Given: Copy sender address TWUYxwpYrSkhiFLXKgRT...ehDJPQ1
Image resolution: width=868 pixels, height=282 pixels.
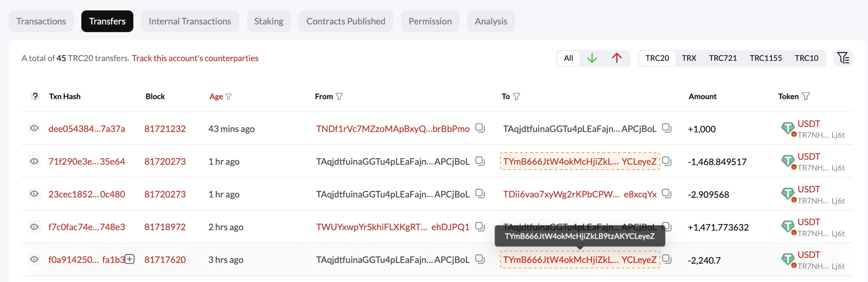Looking at the screenshot, I should [x=480, y=226].
